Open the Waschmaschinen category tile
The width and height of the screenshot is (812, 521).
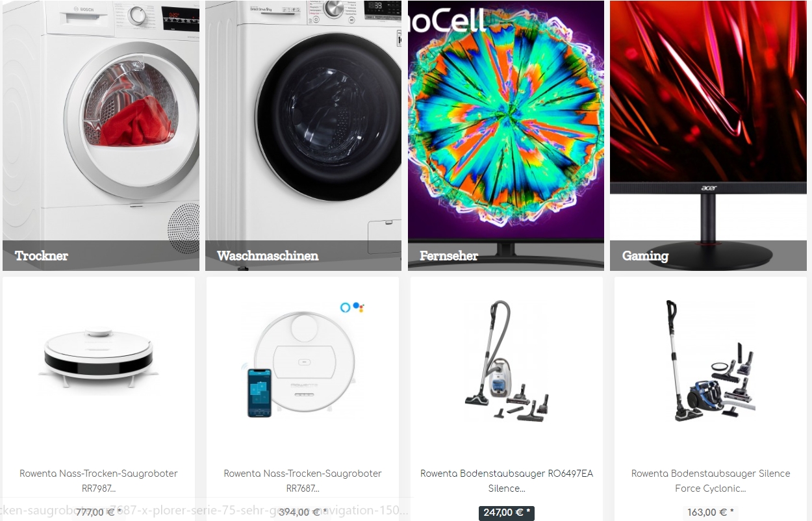(x=303, y=136)
